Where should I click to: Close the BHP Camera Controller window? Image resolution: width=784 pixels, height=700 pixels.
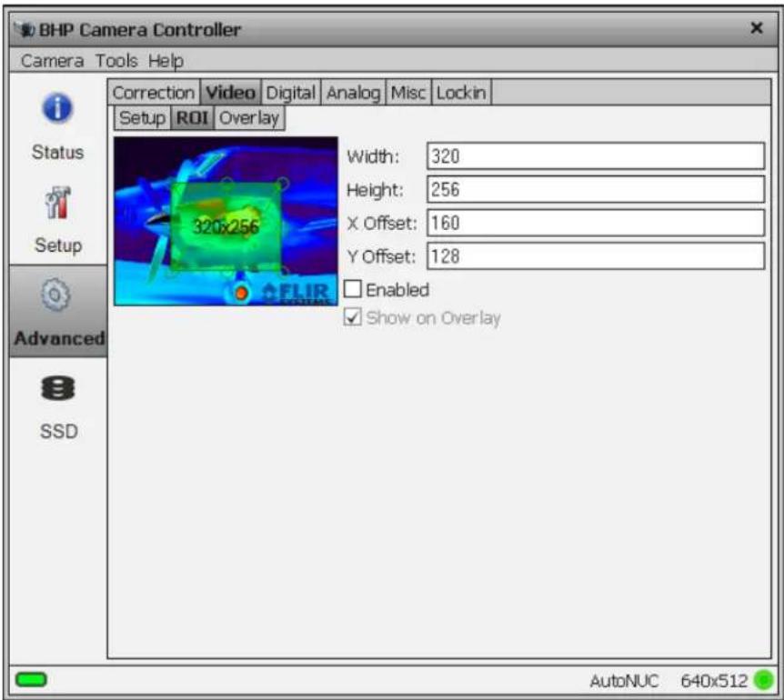click(757, 28)
